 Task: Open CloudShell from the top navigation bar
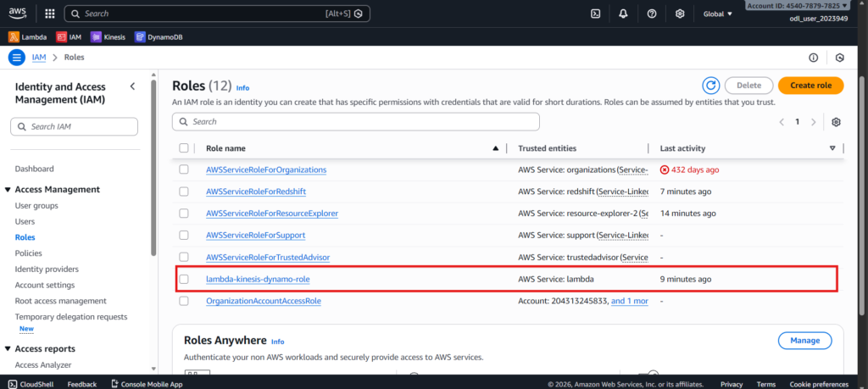pos(596,14)
